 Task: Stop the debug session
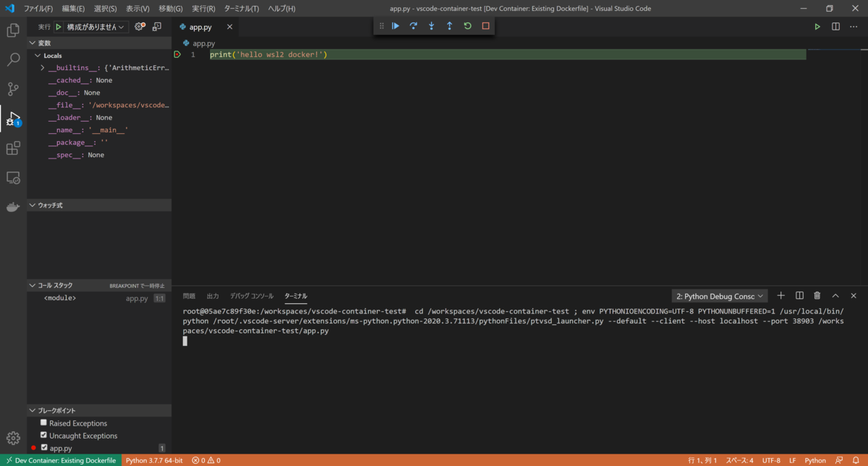485,26
